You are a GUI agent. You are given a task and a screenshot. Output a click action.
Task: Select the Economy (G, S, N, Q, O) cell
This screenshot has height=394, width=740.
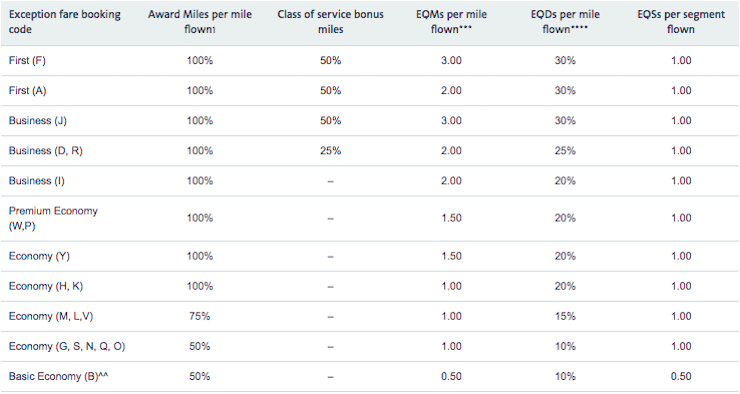pyautogui.click(x=67, y=347)
